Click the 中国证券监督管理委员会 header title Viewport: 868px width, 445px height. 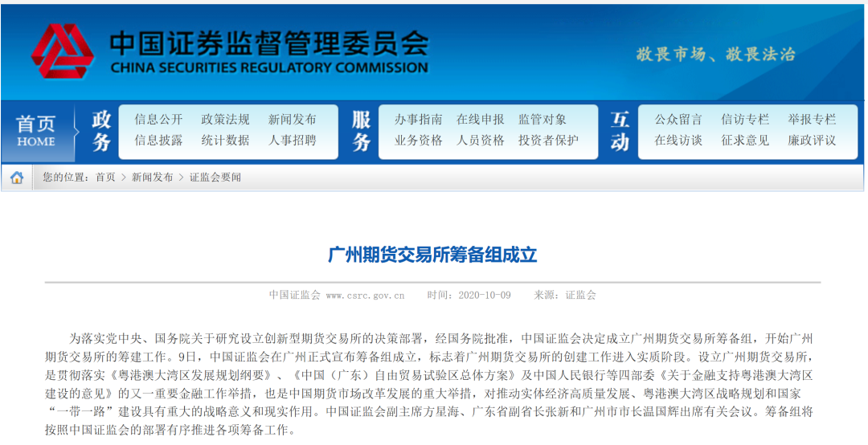click(269, 43)
